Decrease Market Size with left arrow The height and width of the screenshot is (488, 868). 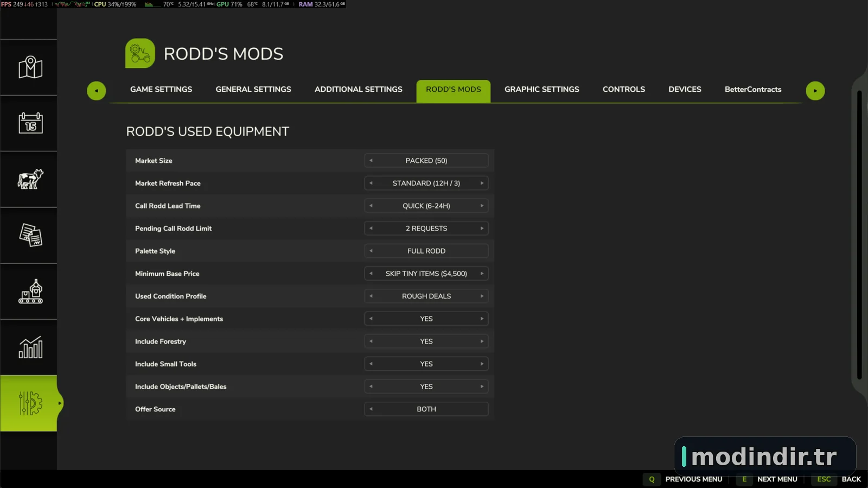[x=371, y=161]
